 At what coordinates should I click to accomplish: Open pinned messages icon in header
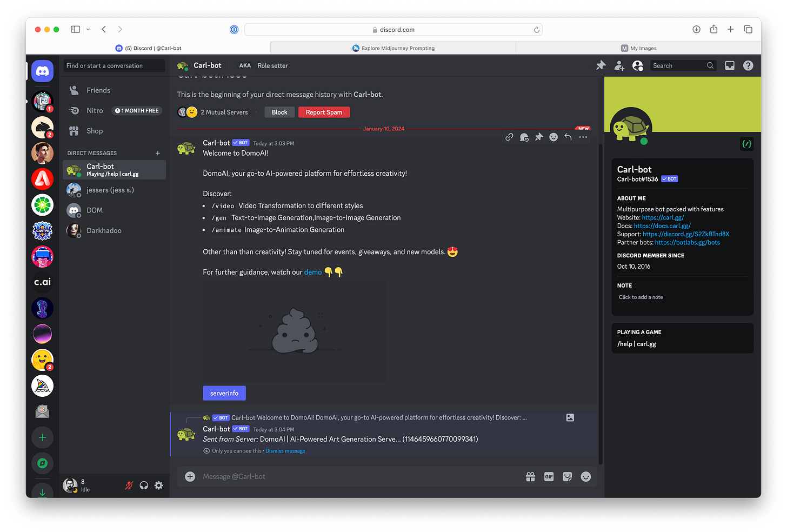601,65
